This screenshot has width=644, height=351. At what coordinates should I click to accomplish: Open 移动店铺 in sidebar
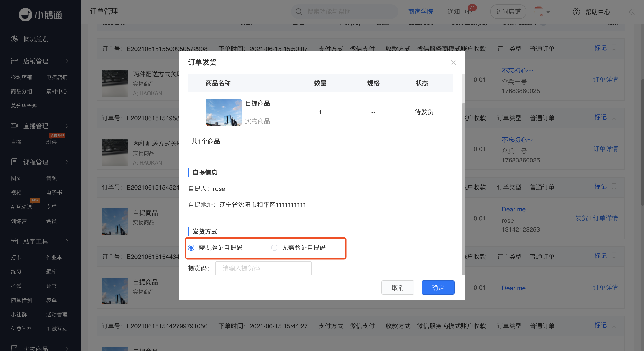21,77
